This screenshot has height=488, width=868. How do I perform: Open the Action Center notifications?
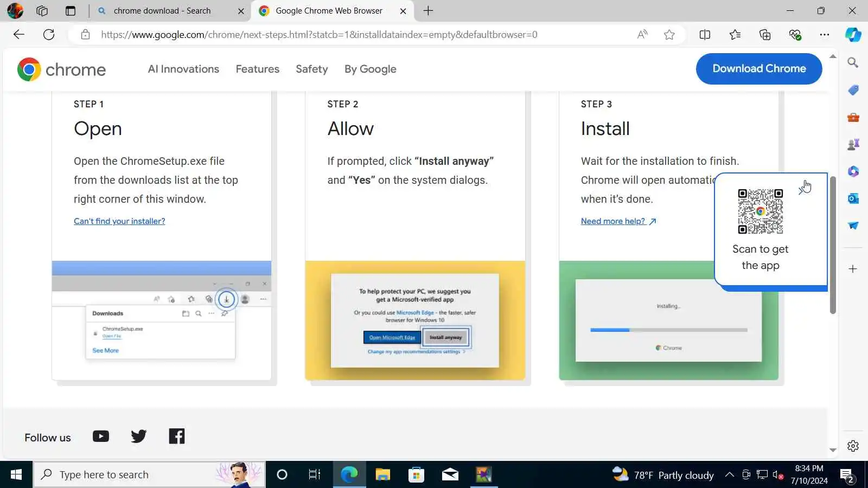pos(847,476)
